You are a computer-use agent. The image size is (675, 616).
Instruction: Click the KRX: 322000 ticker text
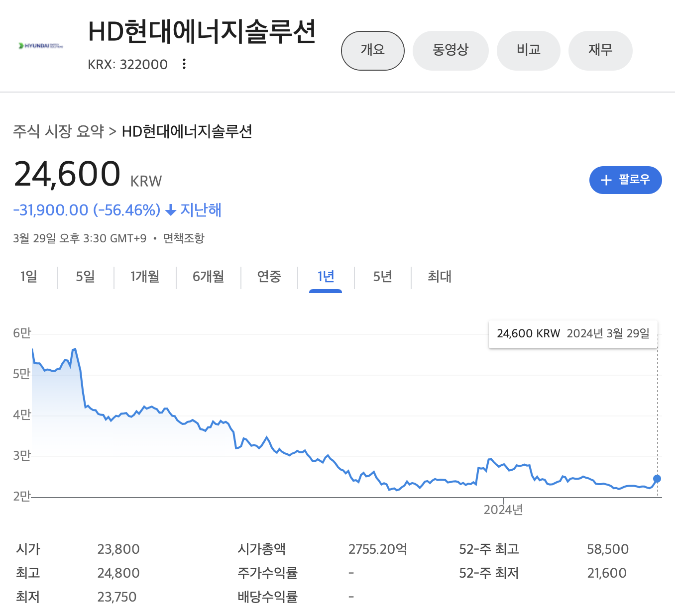(128, 65)
